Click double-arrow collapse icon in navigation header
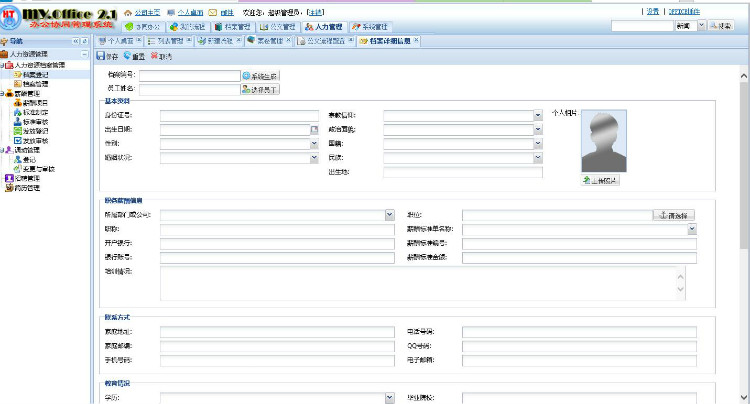 pos(76,42)
